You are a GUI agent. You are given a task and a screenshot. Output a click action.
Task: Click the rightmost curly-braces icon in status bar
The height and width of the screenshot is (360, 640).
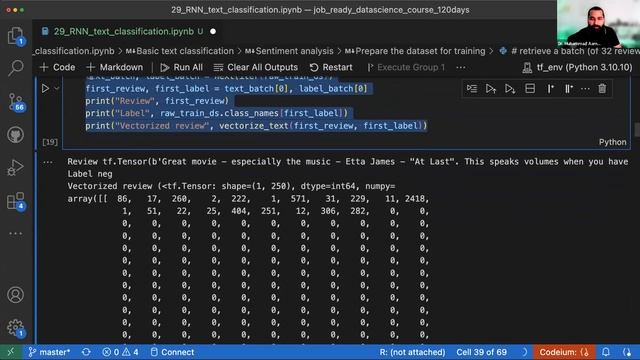pyautogui.click(x=627, y=352)
